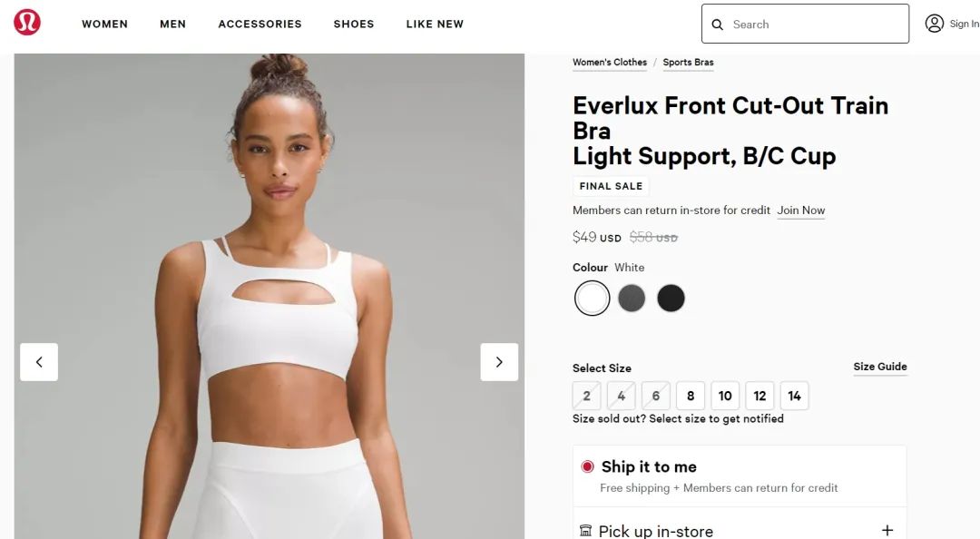Open the Sign In account icon
This screenshot has height=539, width=980.
(x=935, y=24)
